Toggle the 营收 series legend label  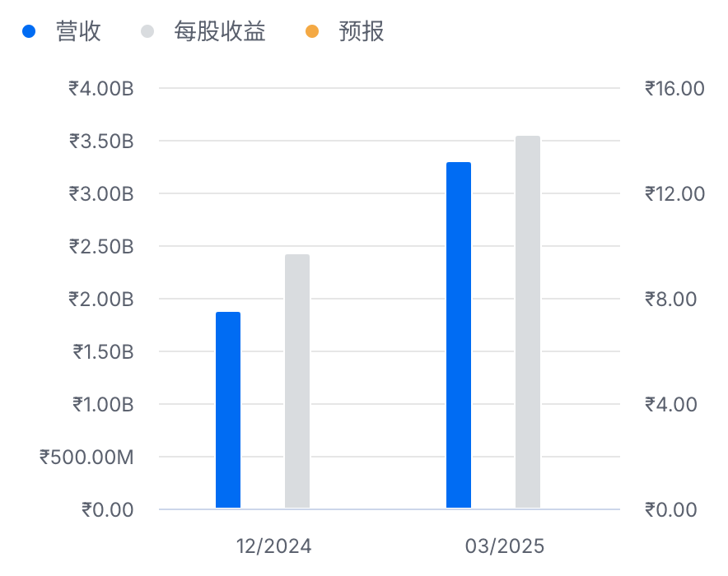coord(78,32)
